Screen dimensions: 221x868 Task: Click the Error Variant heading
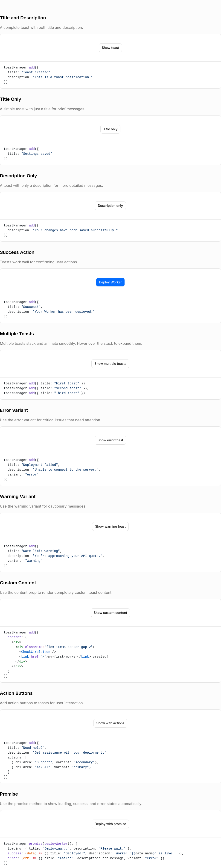[14, 410]
